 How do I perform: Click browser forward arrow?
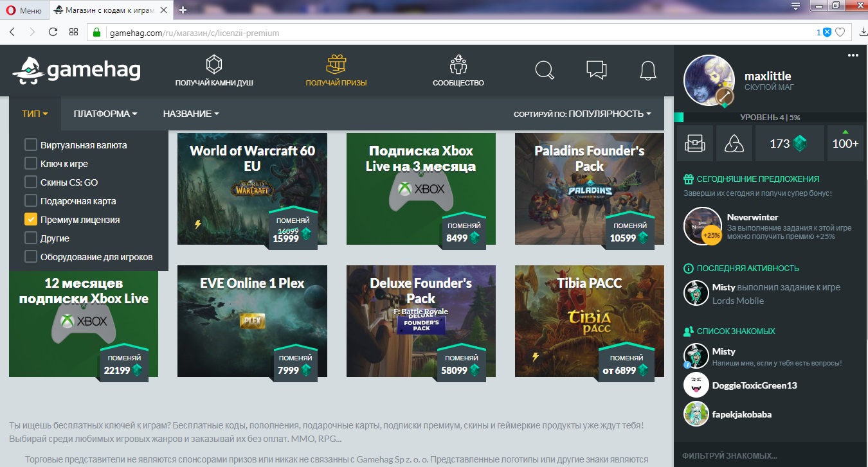pos(32,32)
